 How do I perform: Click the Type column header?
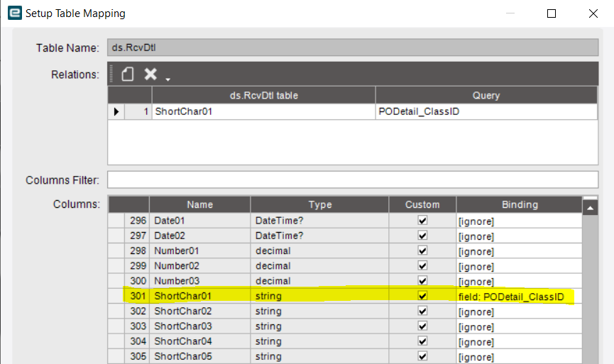tap(319, 204)
